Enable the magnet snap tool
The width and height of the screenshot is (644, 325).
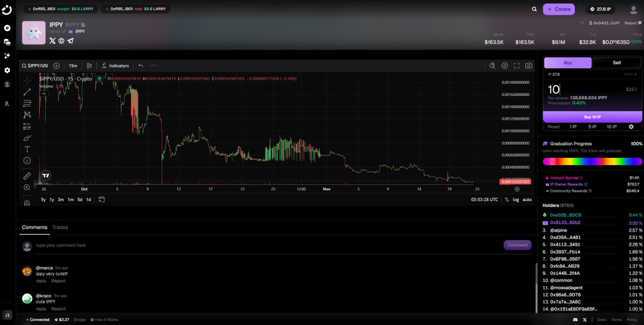point(27,202)
